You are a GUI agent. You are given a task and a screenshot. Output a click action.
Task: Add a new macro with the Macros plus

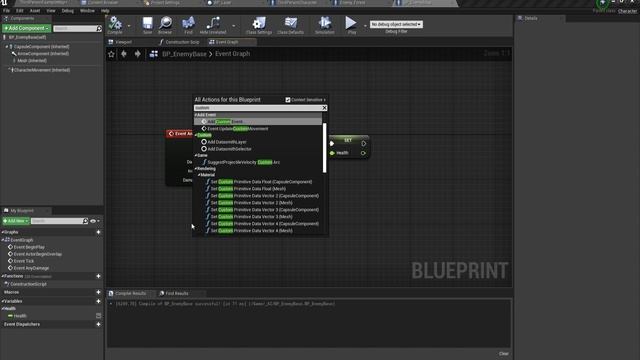(98, 292)
